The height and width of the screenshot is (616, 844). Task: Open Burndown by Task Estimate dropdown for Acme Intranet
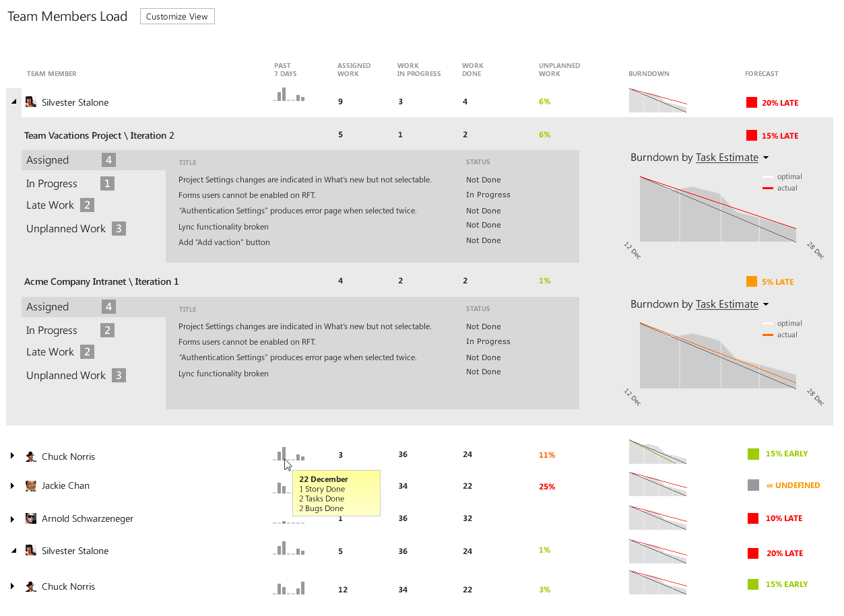click(765, 305)
